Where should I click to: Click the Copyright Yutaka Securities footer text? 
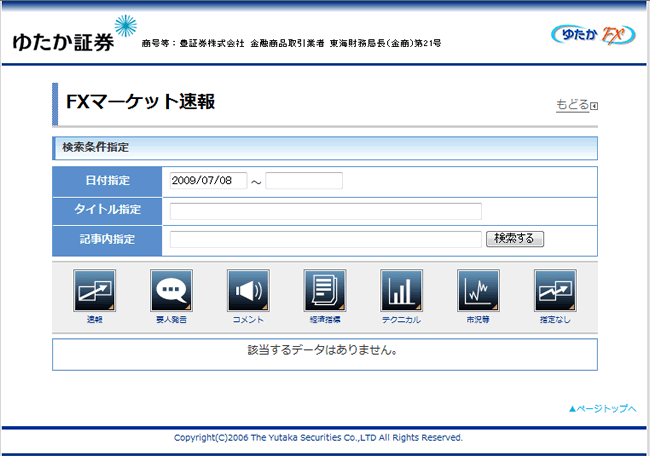tap(318, 438)
